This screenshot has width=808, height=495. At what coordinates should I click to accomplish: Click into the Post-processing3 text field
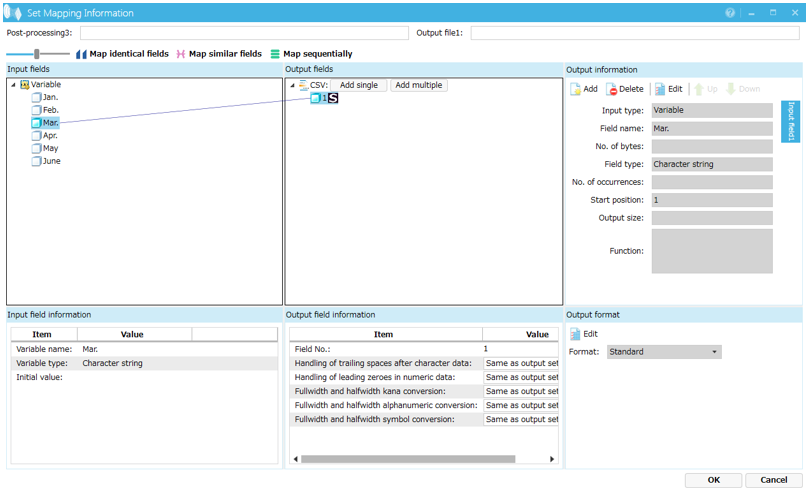[x=244, y=33]
